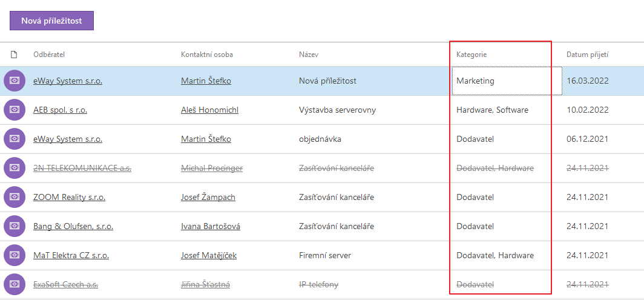The image size is (644, 300).
Task: Follow the Bang & Olufsen, s.r.o. link
Action: tap(73, 226)
